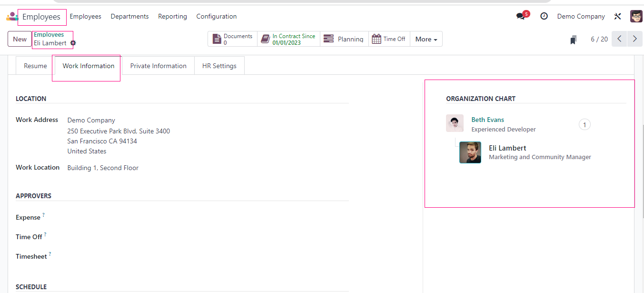
Task: Open Time Off smart button
Action: [389, 39]
